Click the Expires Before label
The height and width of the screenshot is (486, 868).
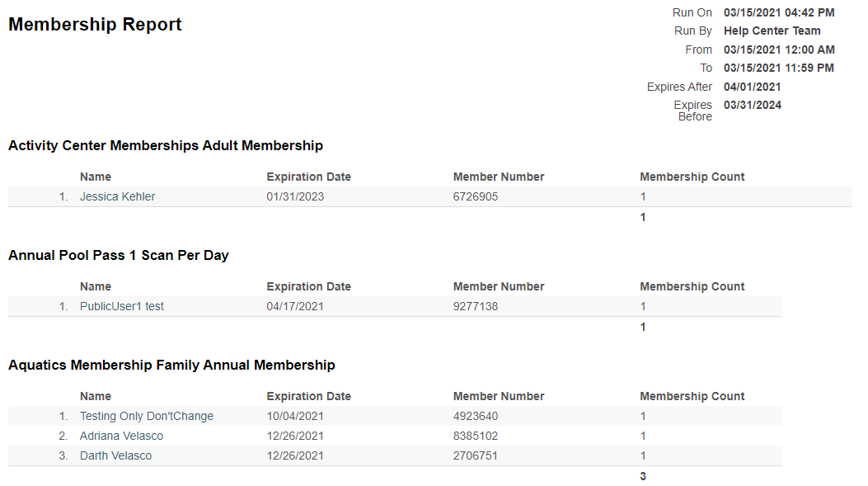(x=693, y=111)
